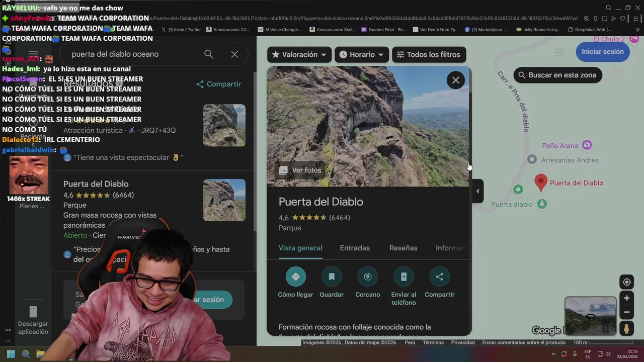
Task: Click Enviar comentarios sobre el producto
Action: tap(524, 343)
